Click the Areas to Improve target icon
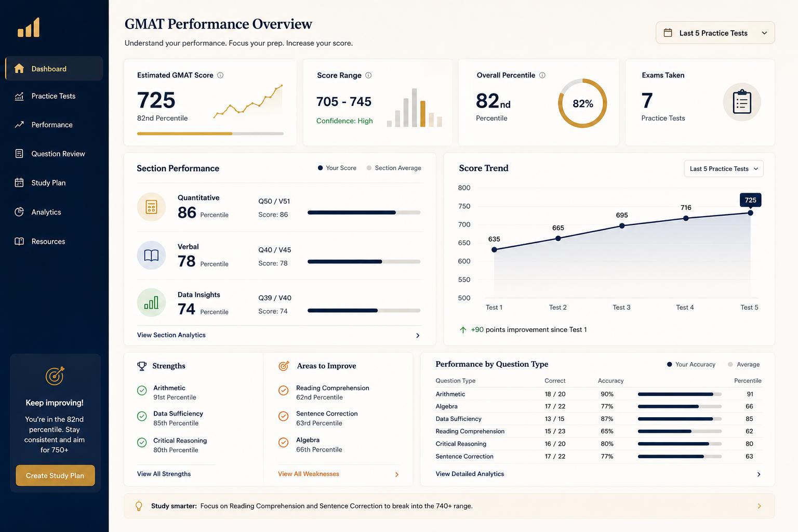 pyautogui.click(x=284, y=366)
